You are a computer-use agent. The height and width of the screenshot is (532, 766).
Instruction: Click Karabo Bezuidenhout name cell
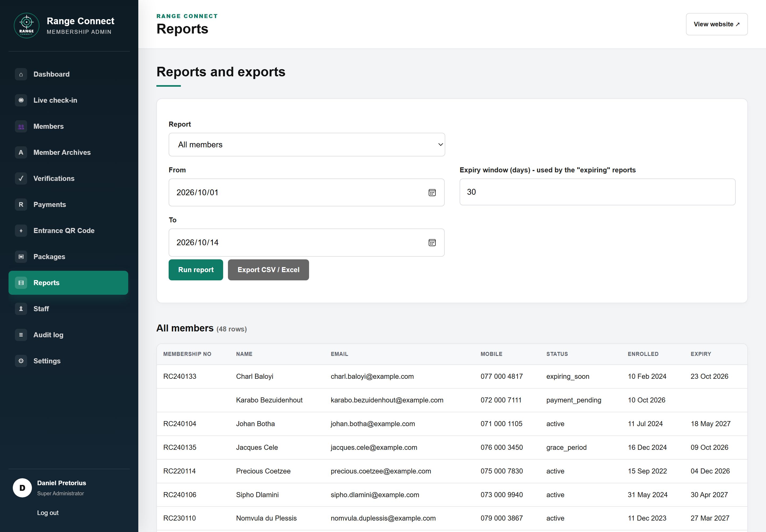(x=269, y=400)
